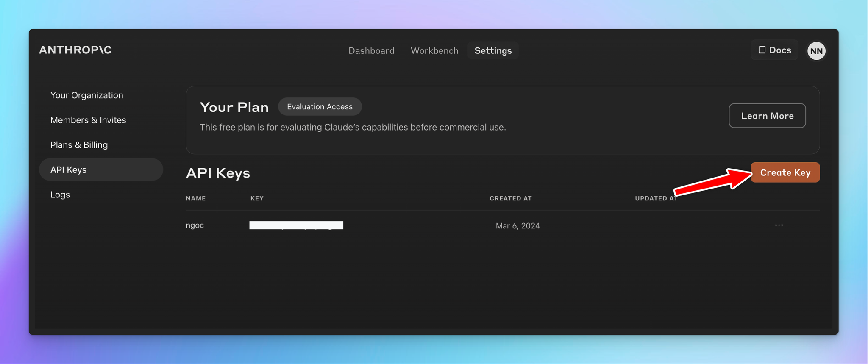Switch to the Workbench tab
This screenshot has height=364, width=868.
(x=434, y=50)
